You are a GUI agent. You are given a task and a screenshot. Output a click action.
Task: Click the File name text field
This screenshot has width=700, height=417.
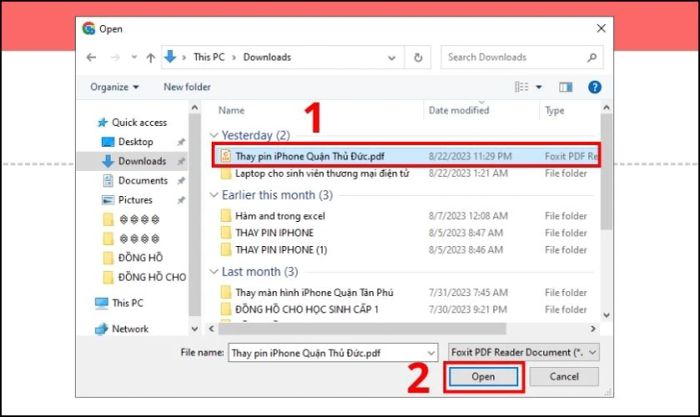point(328,353)
